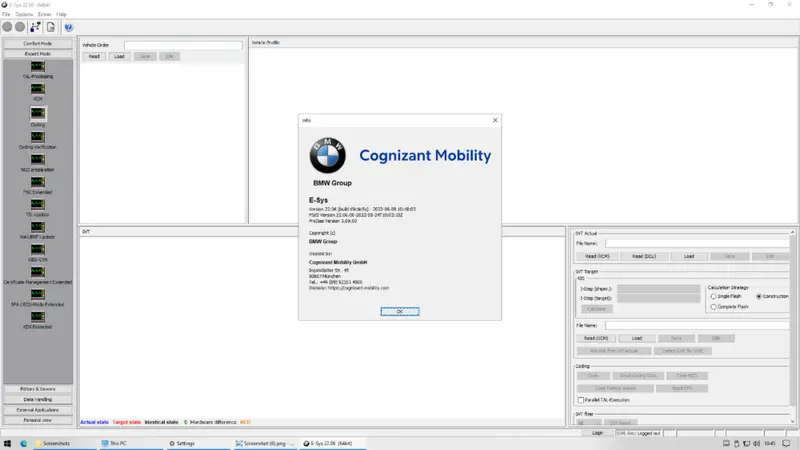Open the Options menu
The width and height of the screenshot is (800, 450).
click(24, 14)
